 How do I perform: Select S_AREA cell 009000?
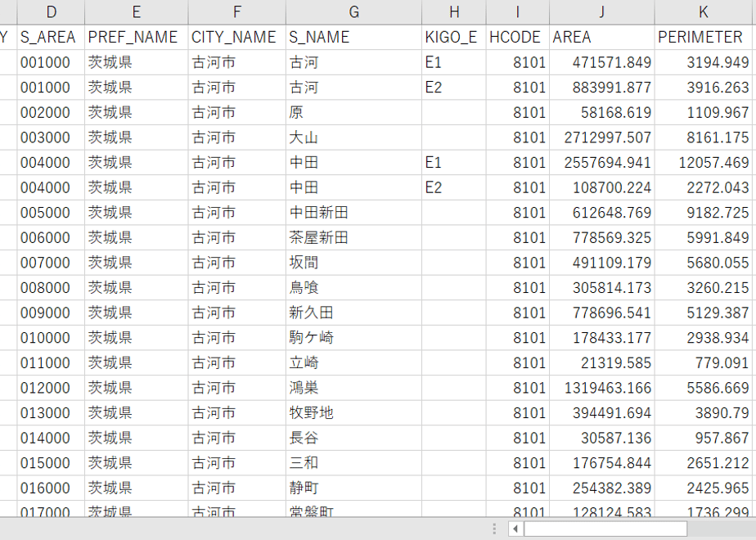pyautogui.click(x=51, y=313)
